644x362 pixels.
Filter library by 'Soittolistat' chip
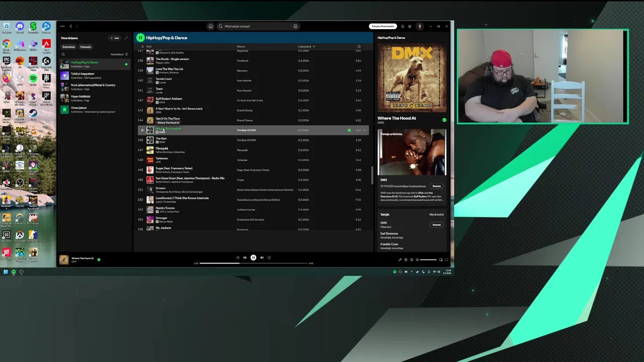68,47
